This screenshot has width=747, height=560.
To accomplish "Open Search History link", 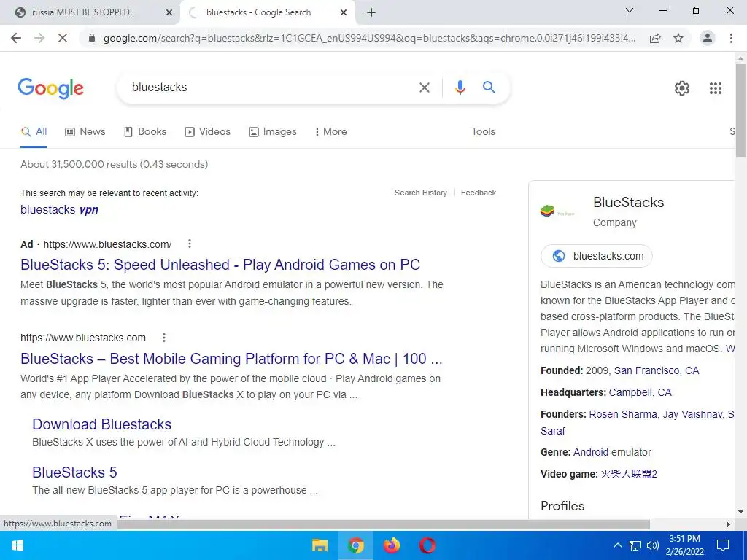I will point(421,192).
